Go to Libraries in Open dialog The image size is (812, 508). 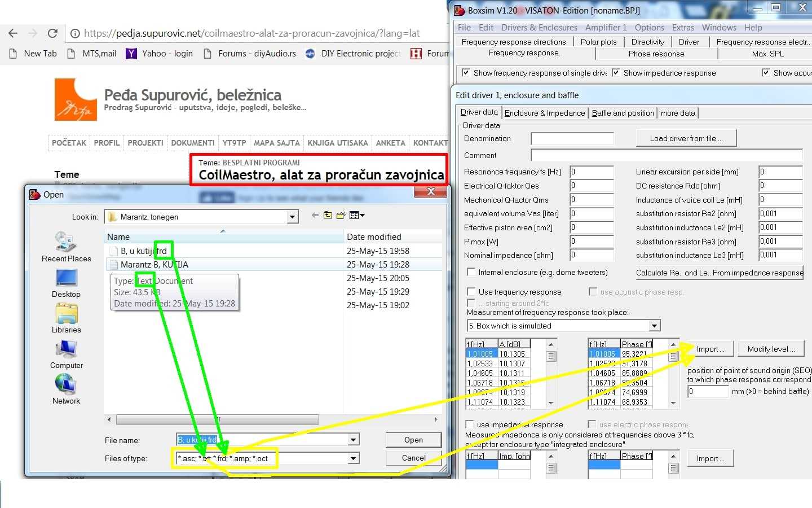(x=66, y=318)
